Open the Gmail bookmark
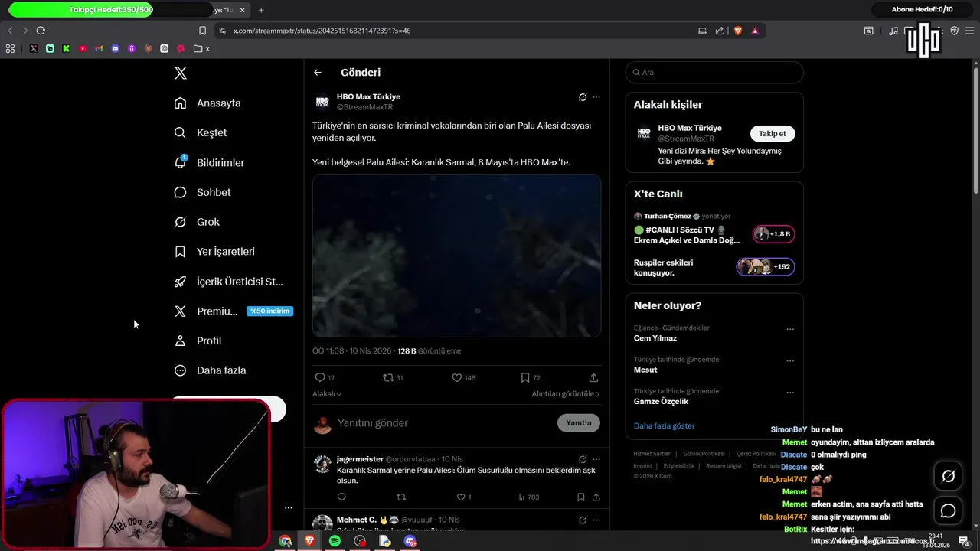980x551 pixels. [99, 48]
